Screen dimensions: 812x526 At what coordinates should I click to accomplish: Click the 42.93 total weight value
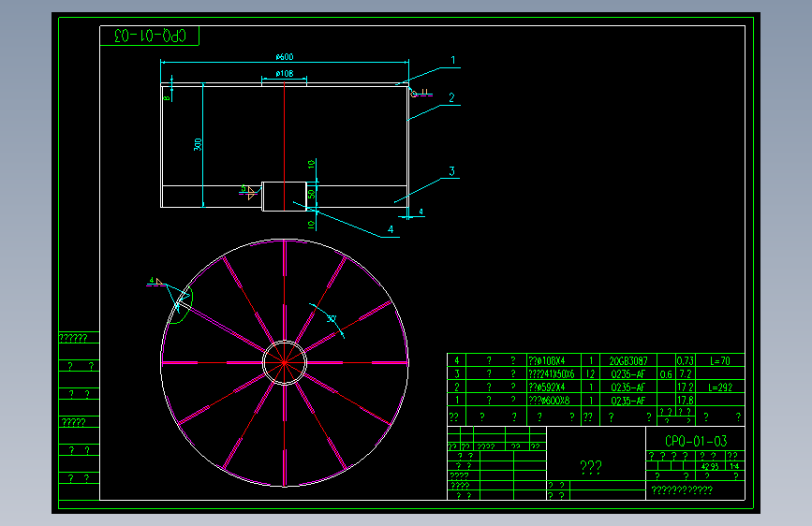tap(710, 466)
